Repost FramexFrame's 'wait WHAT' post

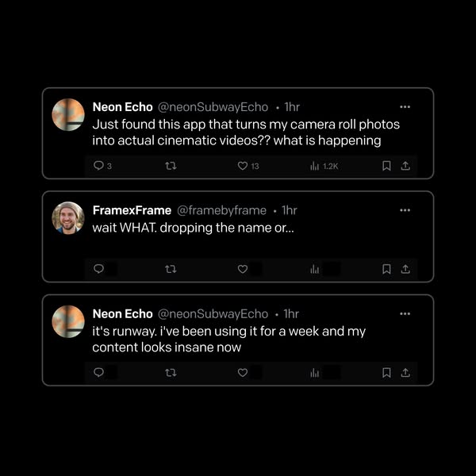[x=171, y=269]
